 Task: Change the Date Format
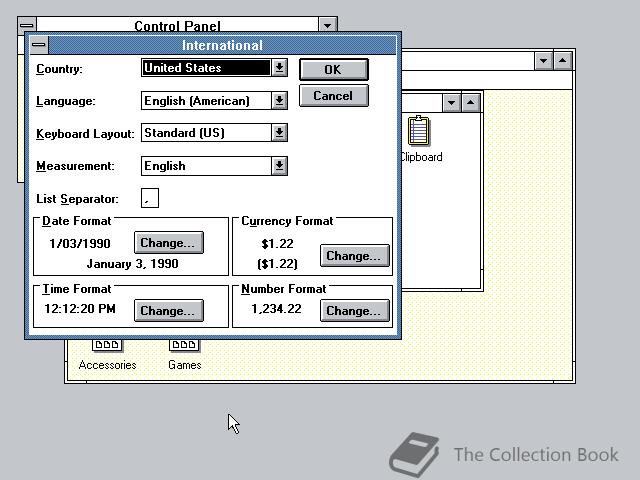coord(169,243)
